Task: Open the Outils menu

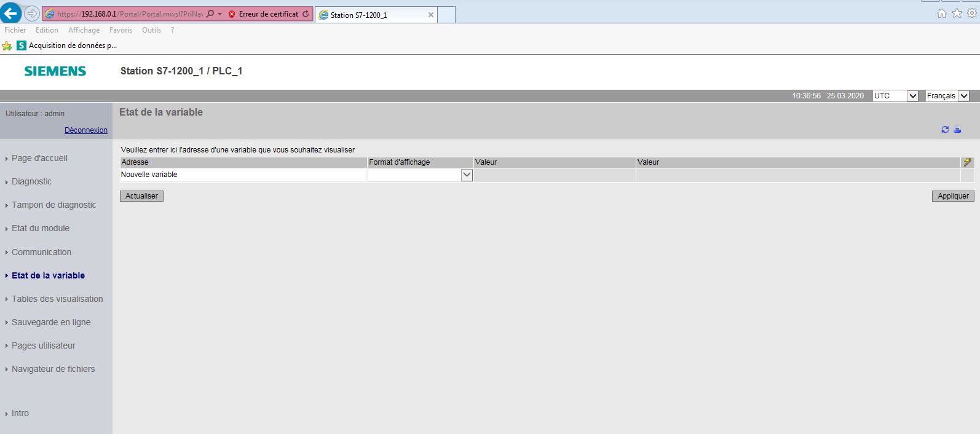Action: (151, 30)
